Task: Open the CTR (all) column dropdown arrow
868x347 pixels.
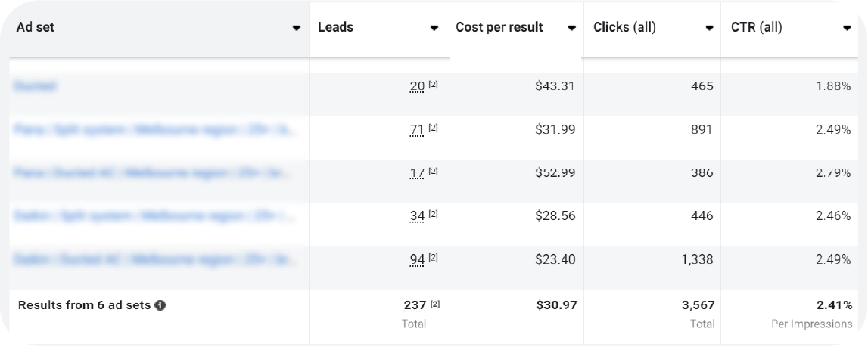Action: 847,29
